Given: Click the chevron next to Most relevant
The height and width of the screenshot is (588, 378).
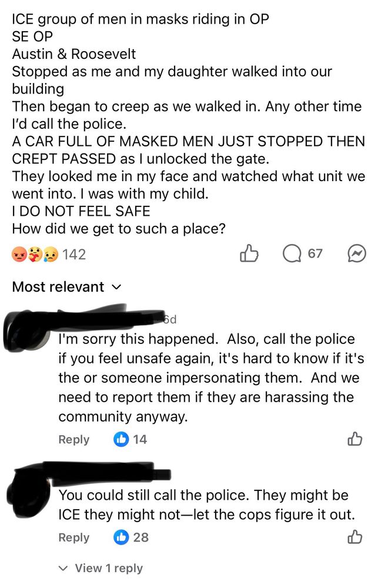Looking at the screenshot, I should 117,288.
